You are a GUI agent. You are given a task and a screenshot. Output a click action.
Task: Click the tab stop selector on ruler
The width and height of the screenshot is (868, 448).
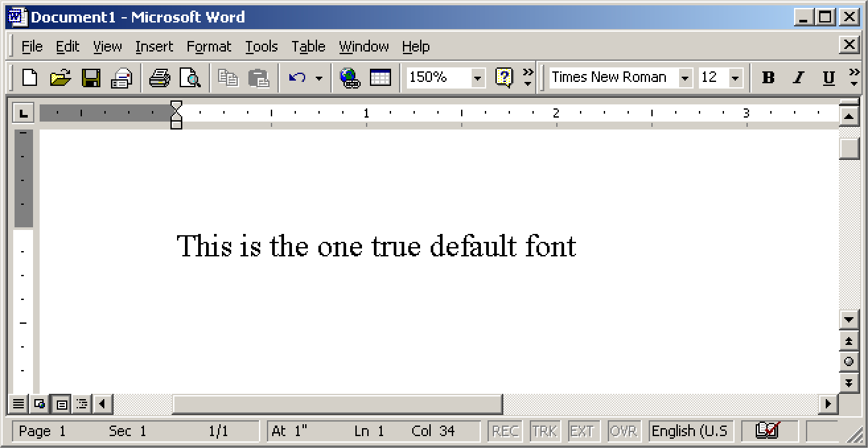(23, 113)
